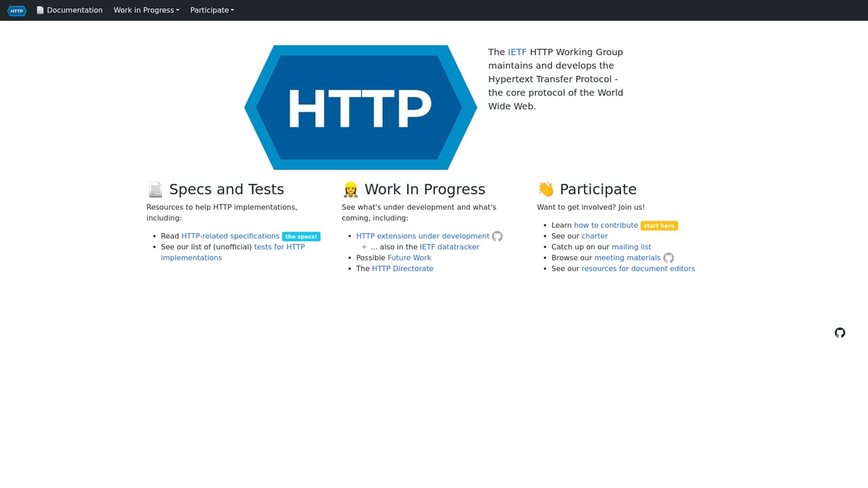Screen dimensions: 868x488
Task: Click the 'start here' badge
Action: click(x=658, y=225)
